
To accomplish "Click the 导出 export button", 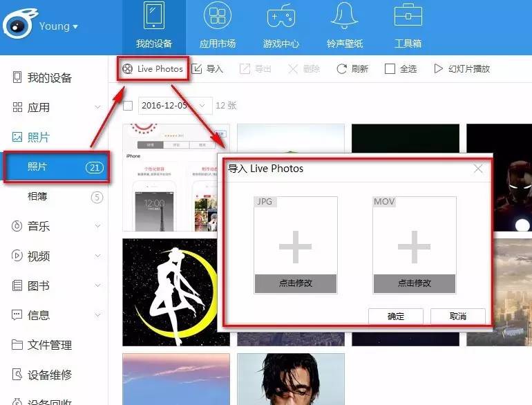I will click(x=256, y=69).
